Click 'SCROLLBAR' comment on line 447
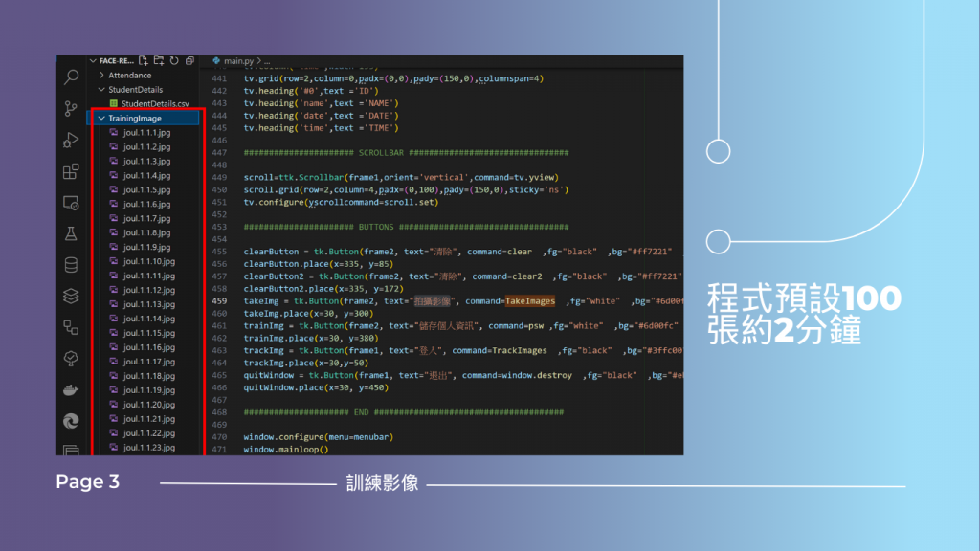 pos(381,152)
